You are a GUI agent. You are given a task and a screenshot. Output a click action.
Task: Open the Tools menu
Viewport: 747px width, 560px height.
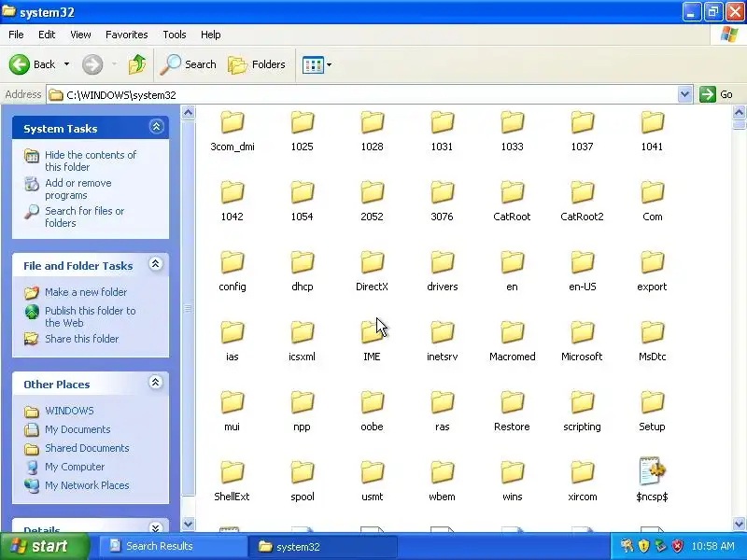pyautogui.click(x=174, y=35)
